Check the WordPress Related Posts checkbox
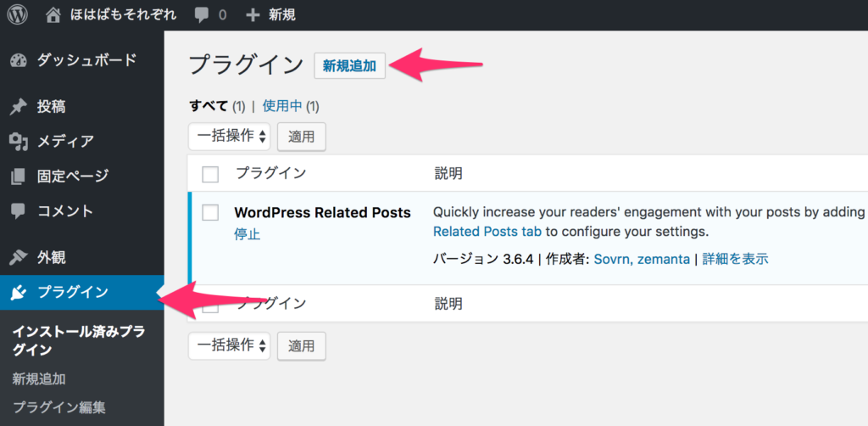Screen dimensions: 868x426 tap(210, 213)
